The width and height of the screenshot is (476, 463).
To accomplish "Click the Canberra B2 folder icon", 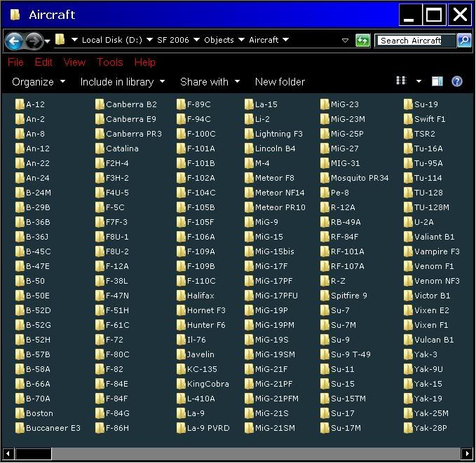I will pos(100,104).
